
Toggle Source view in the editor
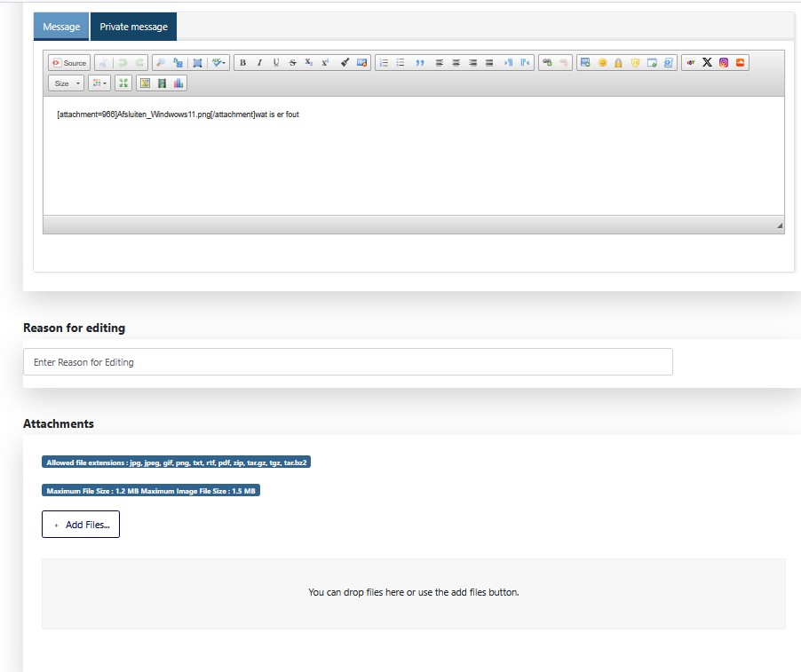click(69, 63)
